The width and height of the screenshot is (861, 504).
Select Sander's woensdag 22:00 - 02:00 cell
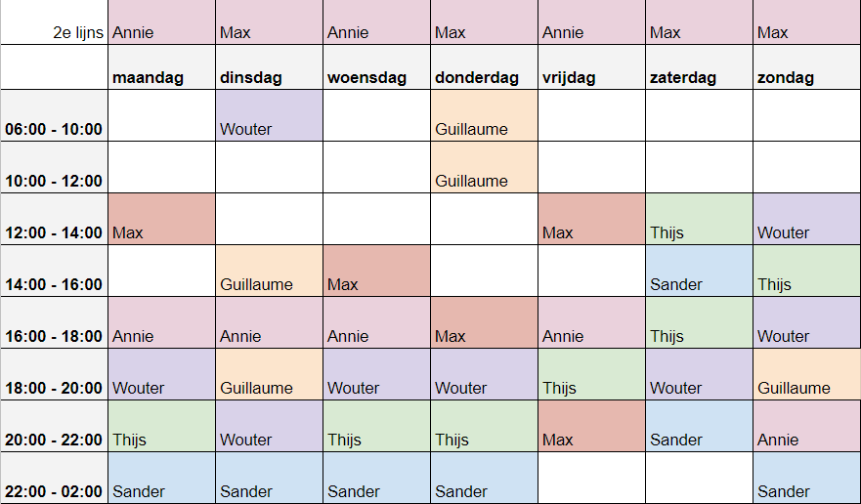click(x=376, y=479)
